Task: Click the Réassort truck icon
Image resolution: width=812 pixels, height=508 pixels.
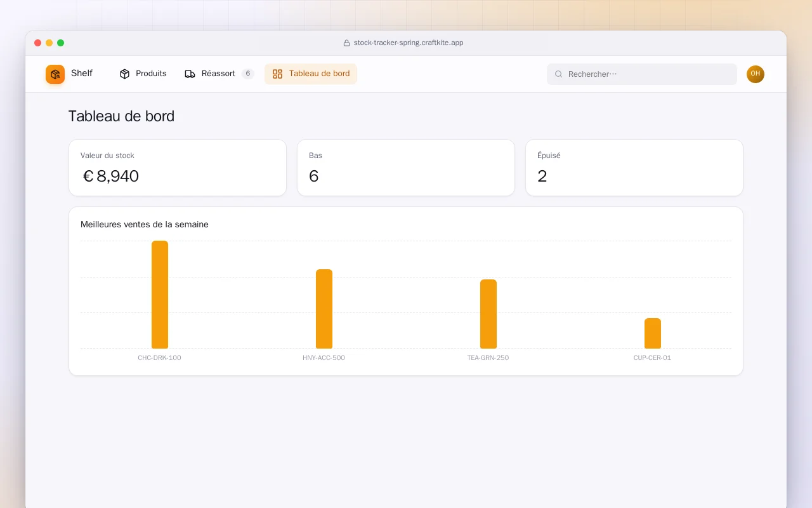Action: click(x=190, y=74)
